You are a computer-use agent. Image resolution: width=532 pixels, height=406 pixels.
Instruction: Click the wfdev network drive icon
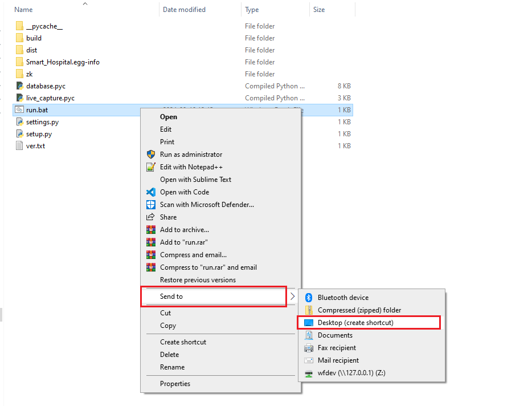(x=308, y=373)
